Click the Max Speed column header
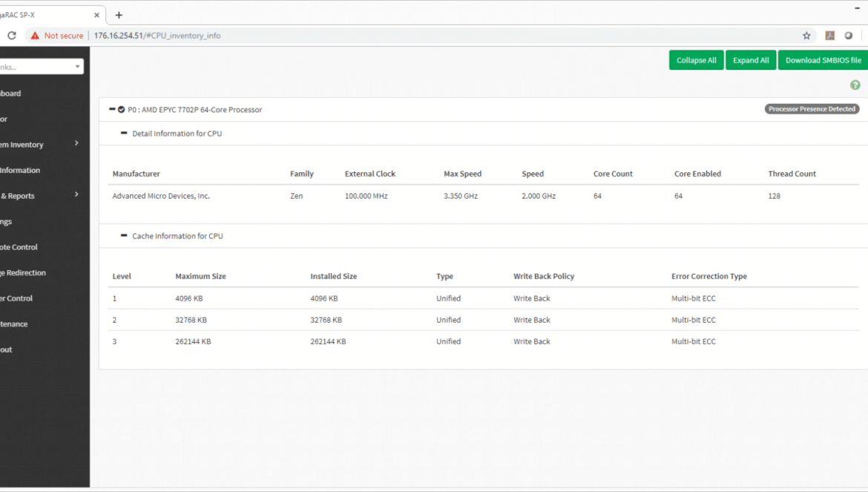Image resolution: width=868 pixels, height=492 pixels. (x=462, y=174)
